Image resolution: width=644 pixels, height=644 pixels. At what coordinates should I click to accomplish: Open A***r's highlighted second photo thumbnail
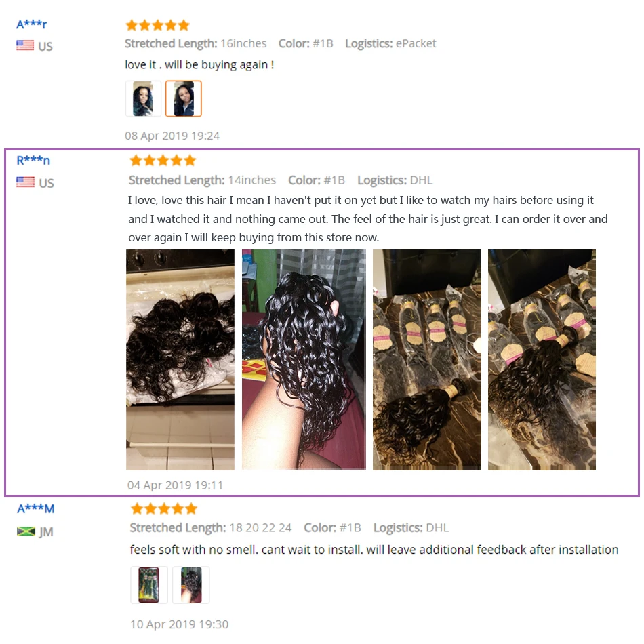(183, 98)
